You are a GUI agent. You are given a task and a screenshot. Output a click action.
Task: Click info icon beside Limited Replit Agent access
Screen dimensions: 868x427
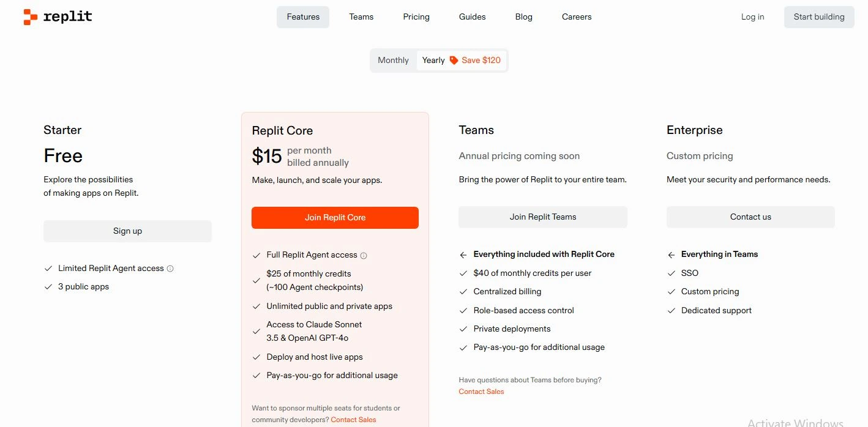click(x=170, y=269)
